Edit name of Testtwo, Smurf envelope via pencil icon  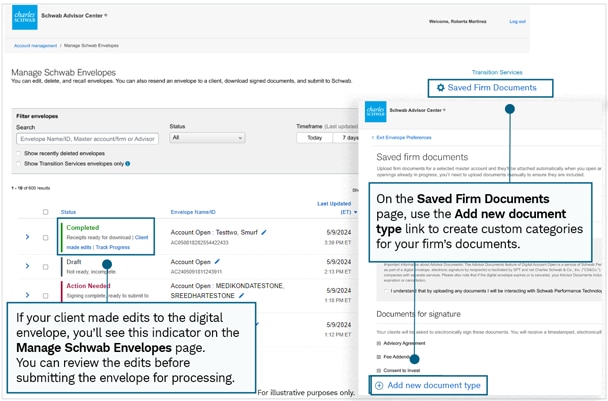click(x=264, y=232)
